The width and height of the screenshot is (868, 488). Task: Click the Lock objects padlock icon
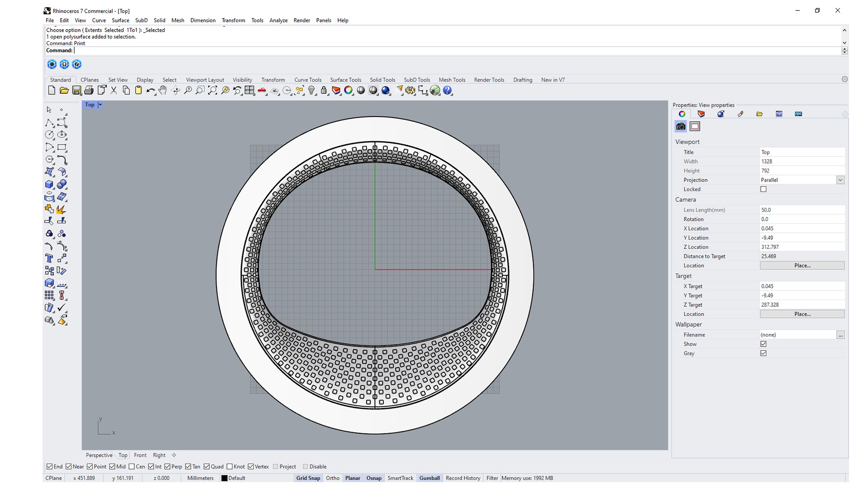pyautogui.click(x=324, y=90)
